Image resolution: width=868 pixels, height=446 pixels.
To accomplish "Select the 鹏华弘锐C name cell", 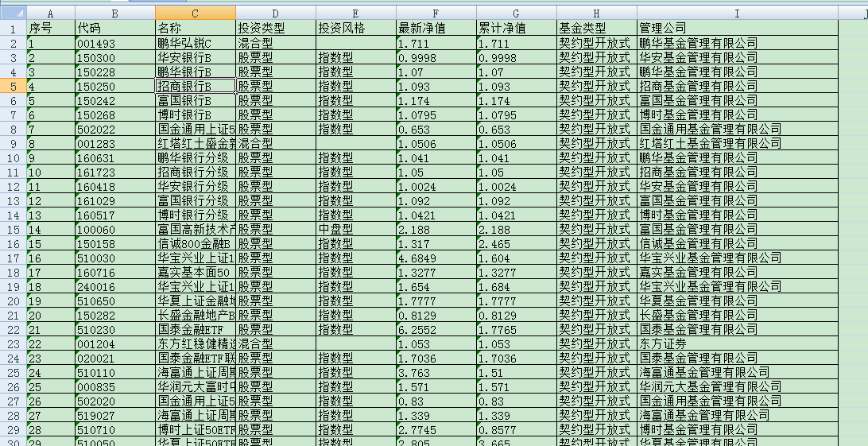I will [196, 43].
